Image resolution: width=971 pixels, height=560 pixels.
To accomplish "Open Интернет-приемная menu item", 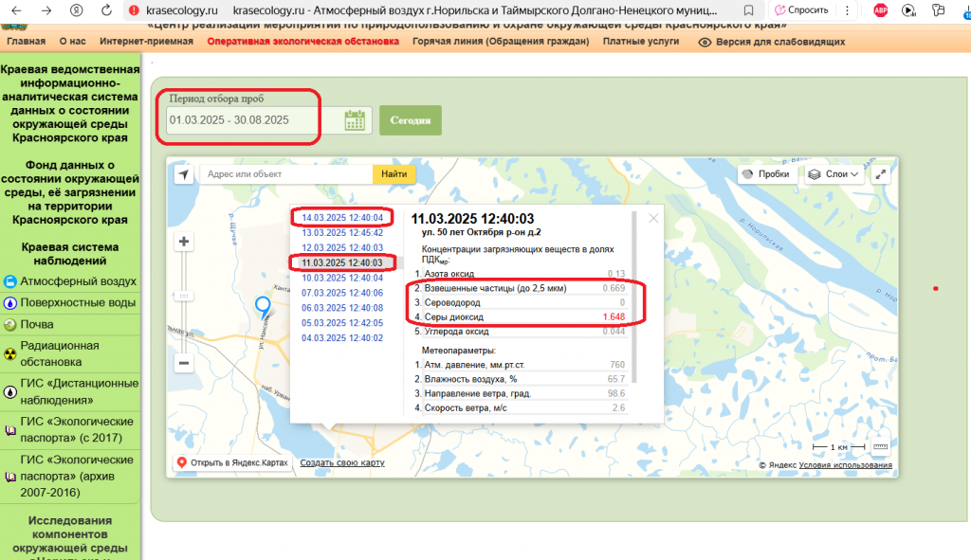I will point(146,42).
